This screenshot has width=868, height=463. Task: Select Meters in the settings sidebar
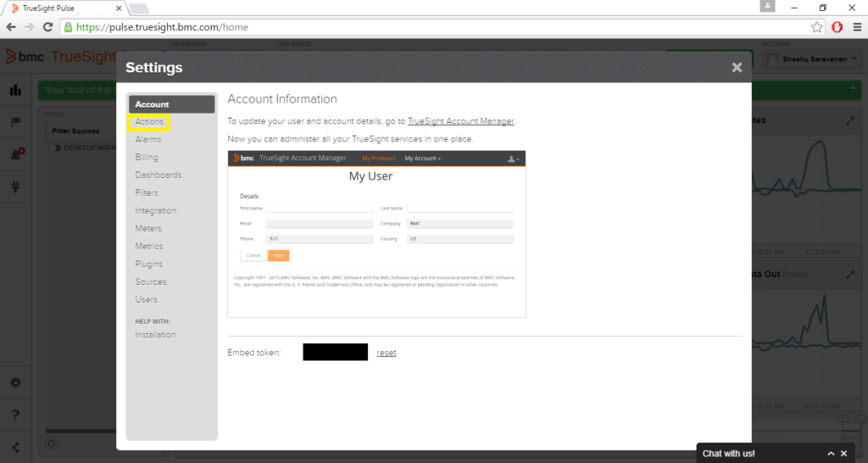pos(148,228)
